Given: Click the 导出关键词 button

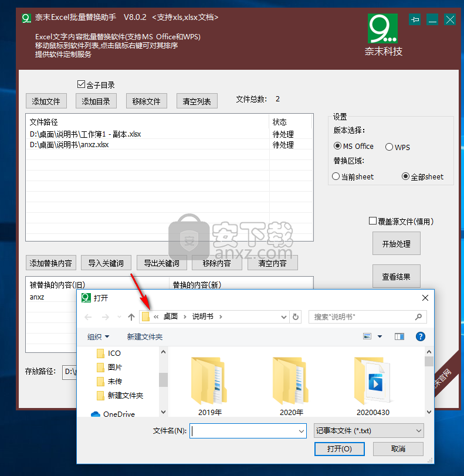Looking at the screenshot, I should [x=162, y=263].
